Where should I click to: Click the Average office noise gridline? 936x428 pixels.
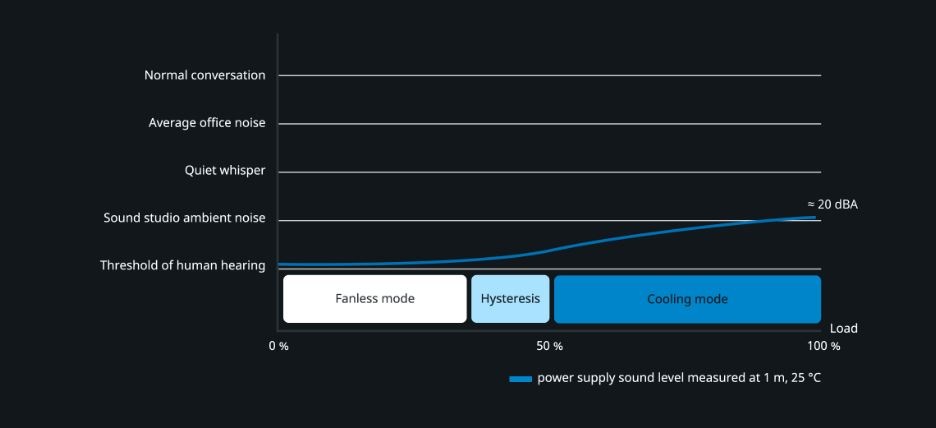pyautogui.click(x=550, y=124)
